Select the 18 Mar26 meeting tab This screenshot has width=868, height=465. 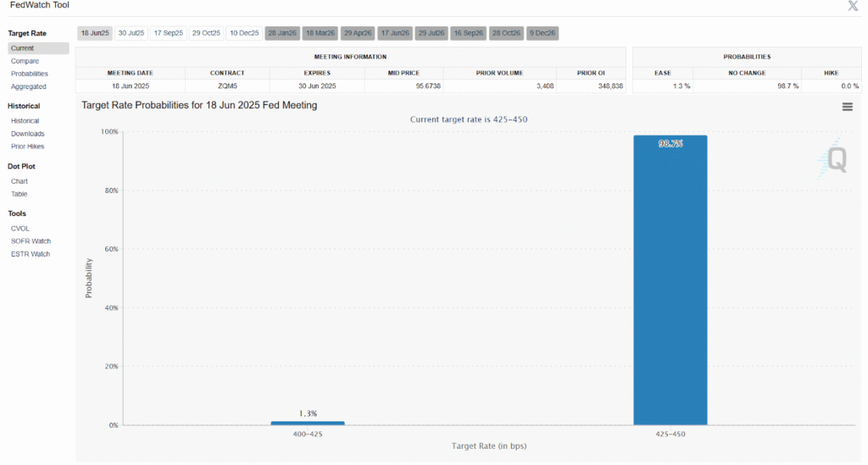[x=320, y=33]
